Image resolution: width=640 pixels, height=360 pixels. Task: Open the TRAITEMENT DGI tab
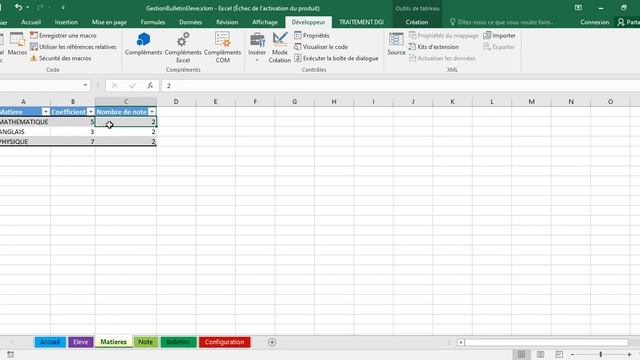click(x=361, y=22)
